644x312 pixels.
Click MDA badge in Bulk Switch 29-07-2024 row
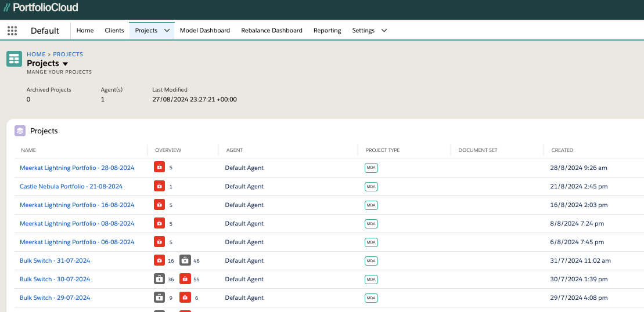pos(371,298)
